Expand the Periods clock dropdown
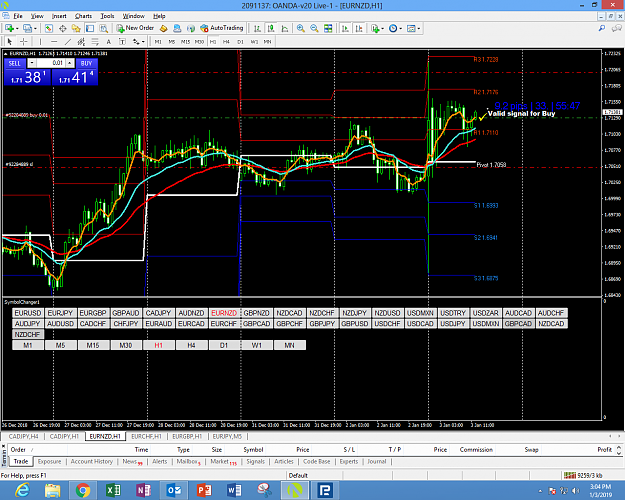This screenshot has width=625, height=500. click(x=400, y=29)
